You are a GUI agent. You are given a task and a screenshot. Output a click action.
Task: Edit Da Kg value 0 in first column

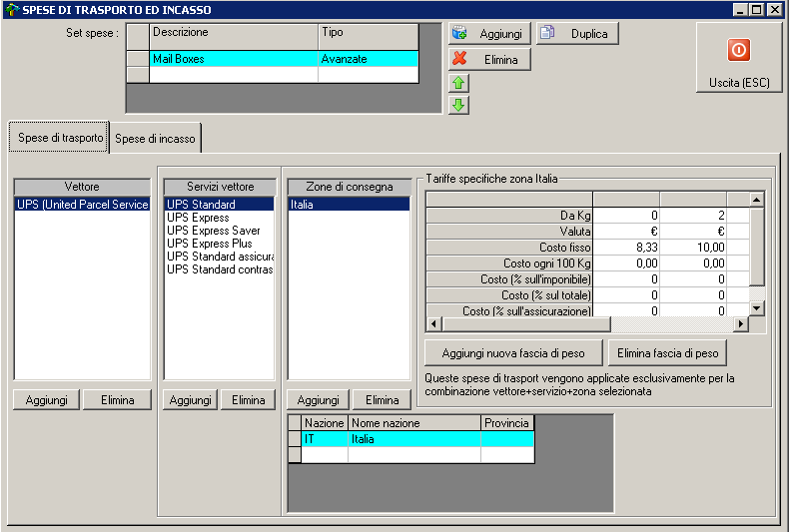(626, 216)
